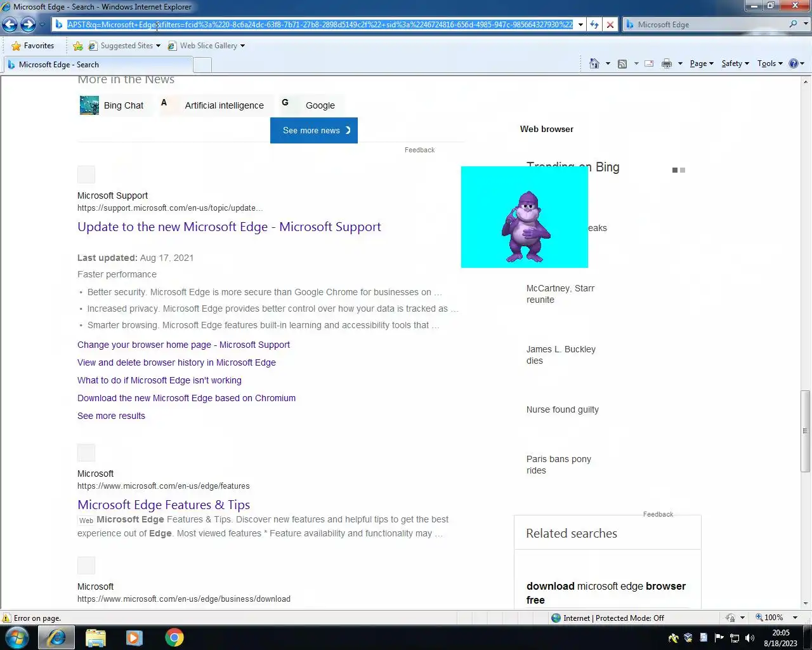Click the Print icon
The width and height of the screenshot is (812, 650).
[667, 63]
